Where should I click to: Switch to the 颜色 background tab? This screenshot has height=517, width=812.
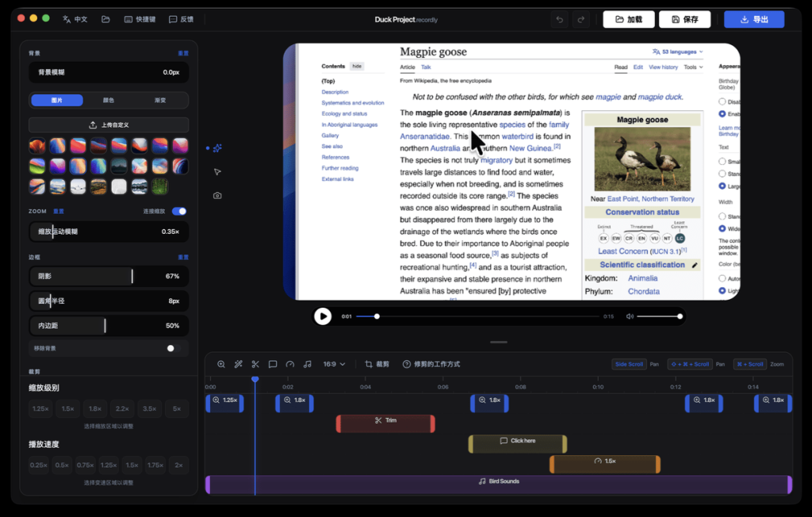coord(108,100)
